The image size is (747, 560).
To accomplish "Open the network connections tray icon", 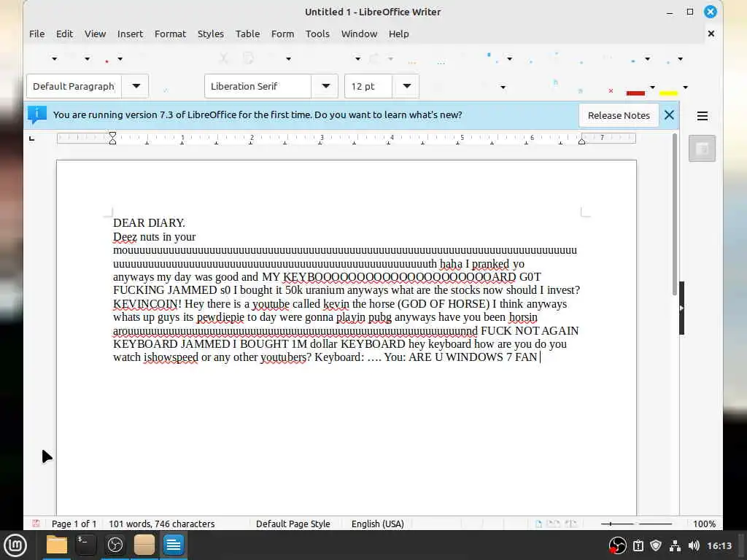I will click(x=675, y=545).
